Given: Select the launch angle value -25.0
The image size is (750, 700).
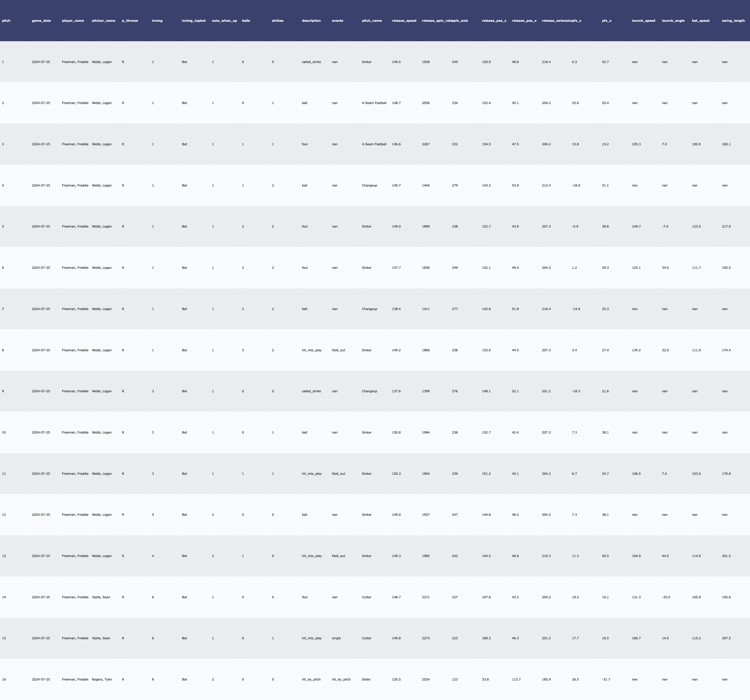Looking at the screenshot, I should (666, 597).
